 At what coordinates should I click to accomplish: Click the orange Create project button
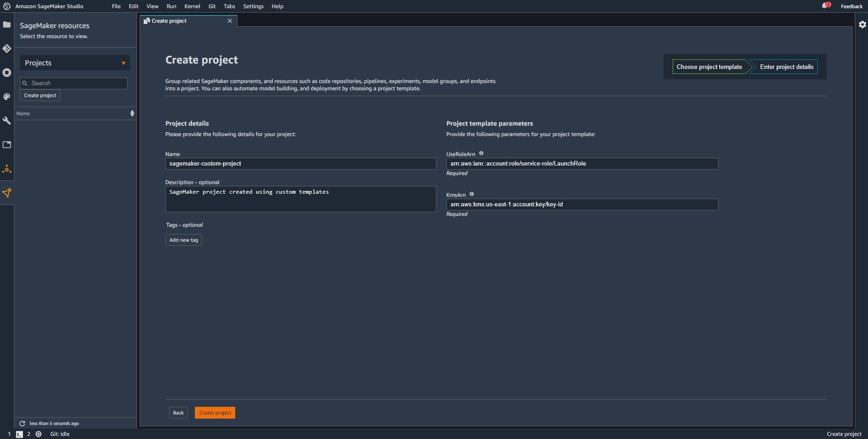point(215,413)
